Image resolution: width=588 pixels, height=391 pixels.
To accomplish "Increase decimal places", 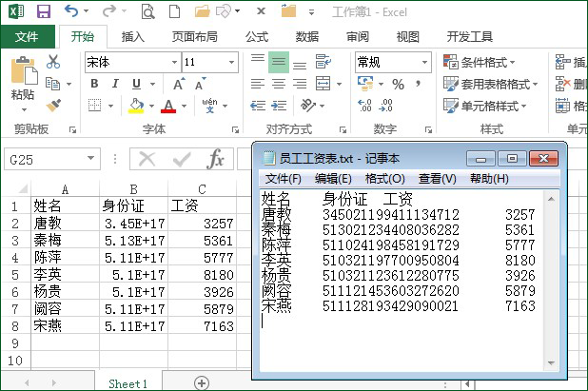I will [364, 106].
